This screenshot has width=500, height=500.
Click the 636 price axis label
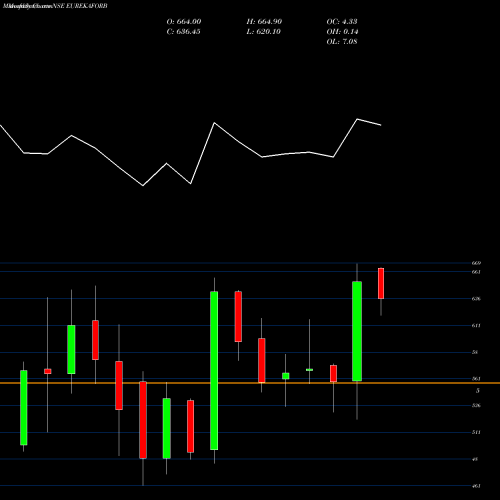click(x=476, y=299)
